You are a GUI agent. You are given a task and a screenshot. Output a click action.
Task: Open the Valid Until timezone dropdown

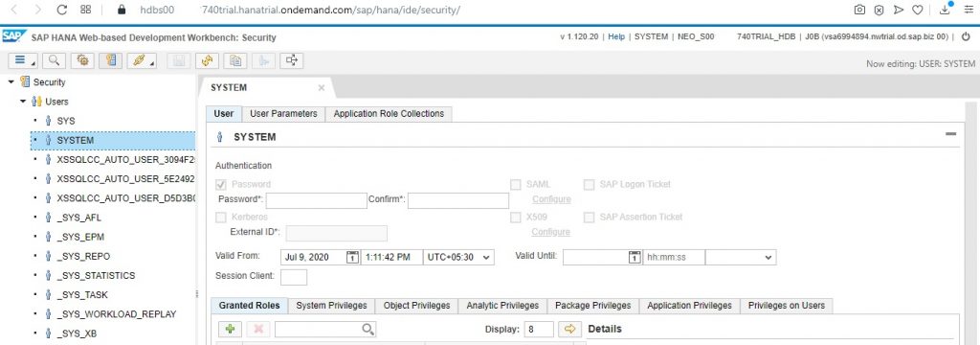click(741, 257)
